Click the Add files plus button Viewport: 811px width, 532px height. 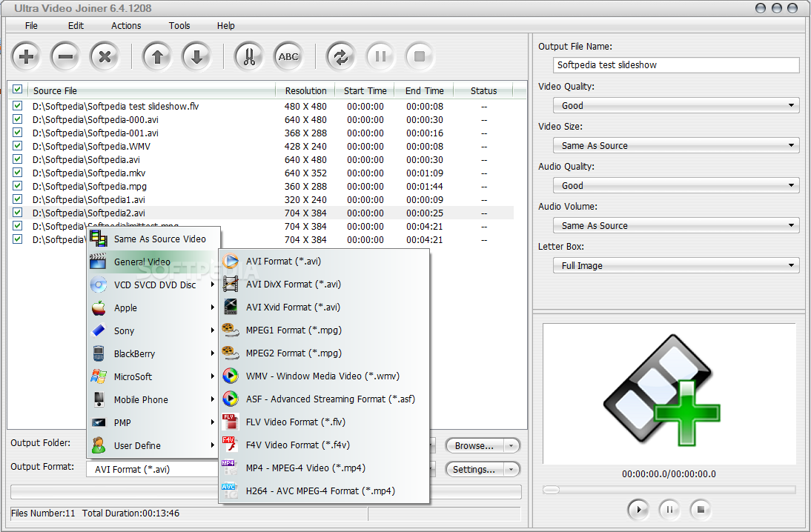pos(27,56)
